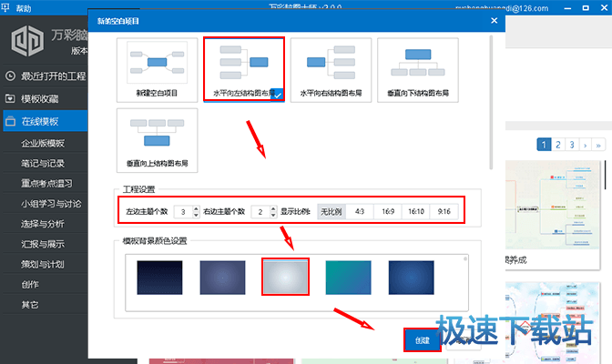Image resolution: width=612 pixels, height=364 pixels.
Task: Jump to last page of templates
Action: (x=598, y=145)
